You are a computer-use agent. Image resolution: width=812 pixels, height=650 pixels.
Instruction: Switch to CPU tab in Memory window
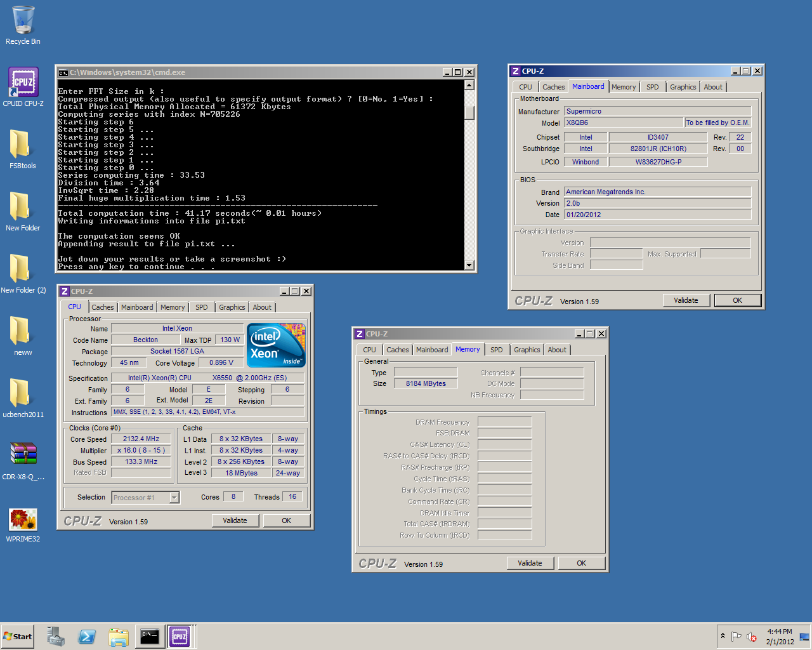click(370, 350)
